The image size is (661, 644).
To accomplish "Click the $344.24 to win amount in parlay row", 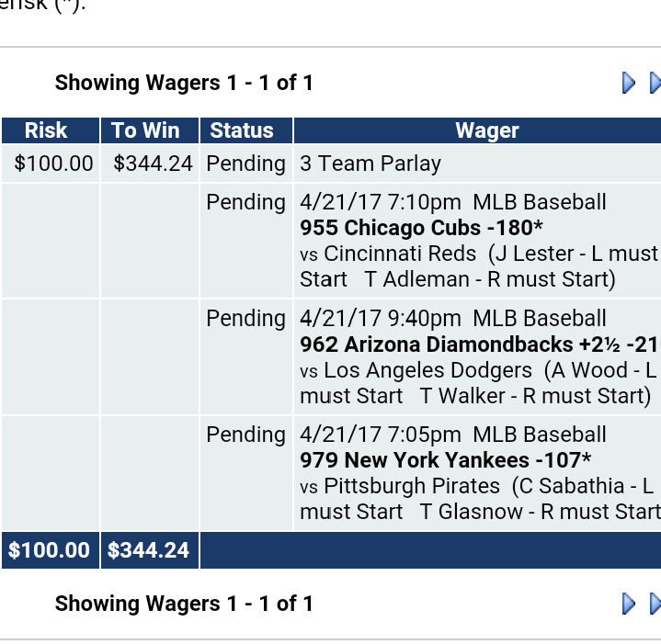I will tap(153, 164).
